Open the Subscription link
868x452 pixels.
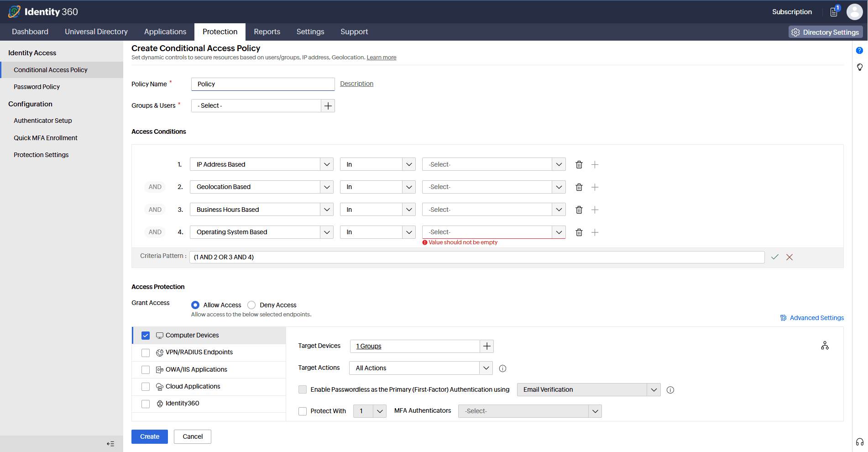(792, 12)
